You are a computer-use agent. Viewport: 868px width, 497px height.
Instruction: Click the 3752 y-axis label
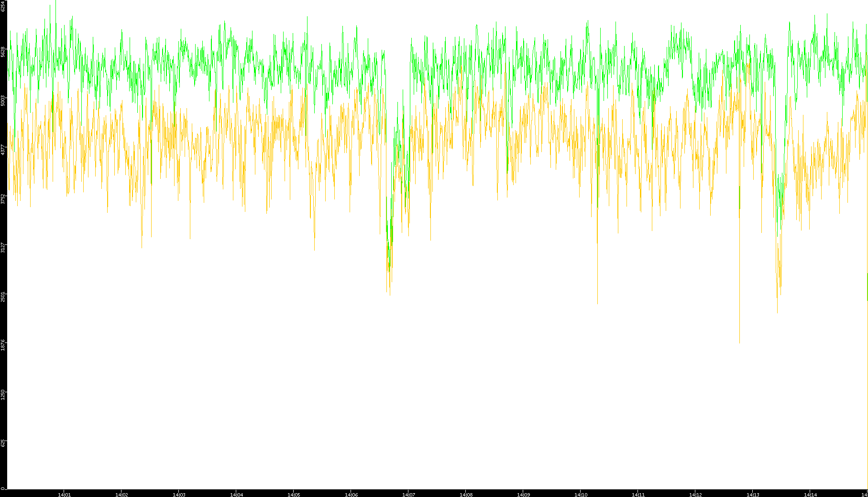click(x=3, y=199)
